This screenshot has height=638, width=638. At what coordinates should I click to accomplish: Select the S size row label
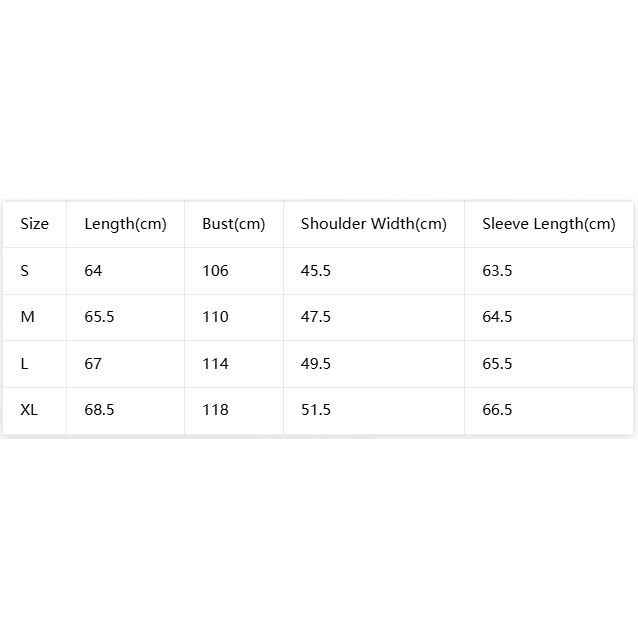click(x=24, y=271)
